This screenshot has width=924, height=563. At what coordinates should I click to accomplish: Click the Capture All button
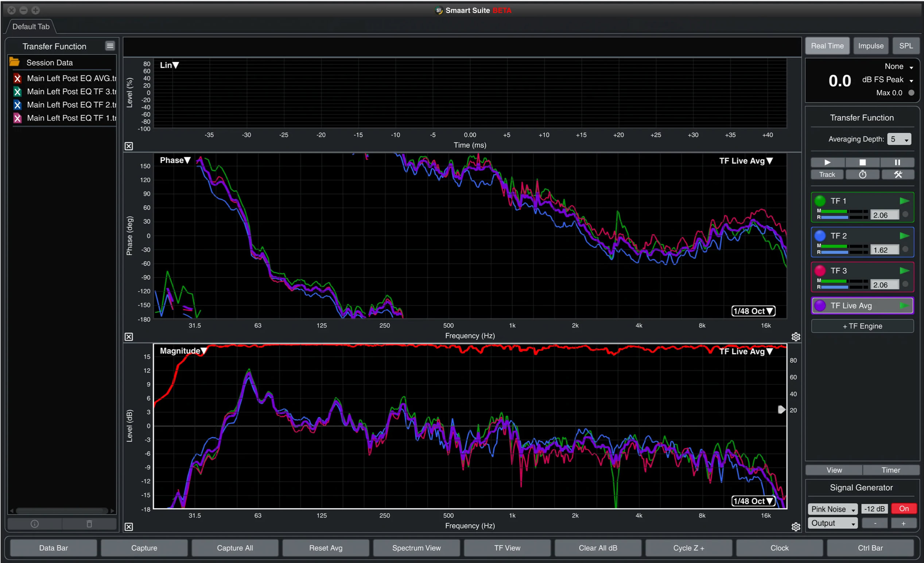pyautogui.click(x=235, y=548)
